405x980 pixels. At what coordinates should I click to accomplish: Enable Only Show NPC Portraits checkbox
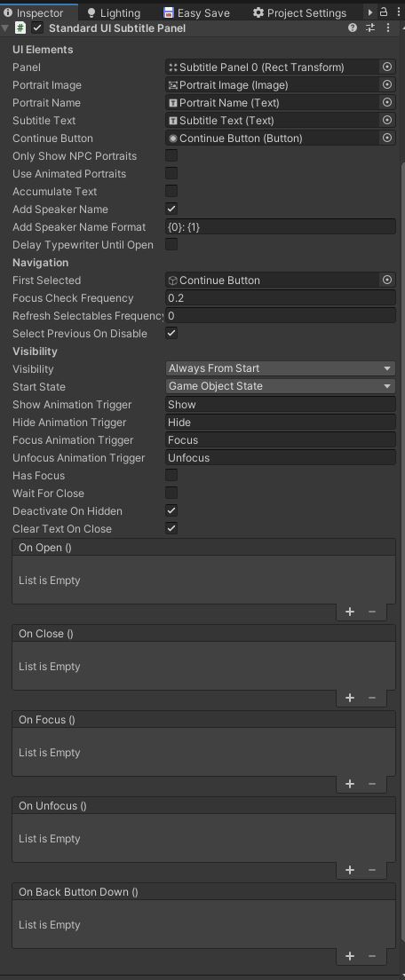171,155
